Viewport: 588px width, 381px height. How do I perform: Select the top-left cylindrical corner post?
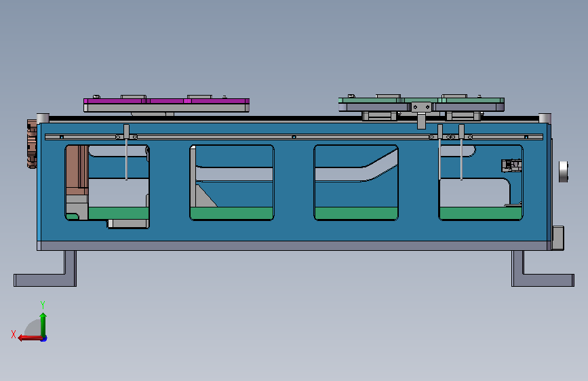(x=43, y=118)
